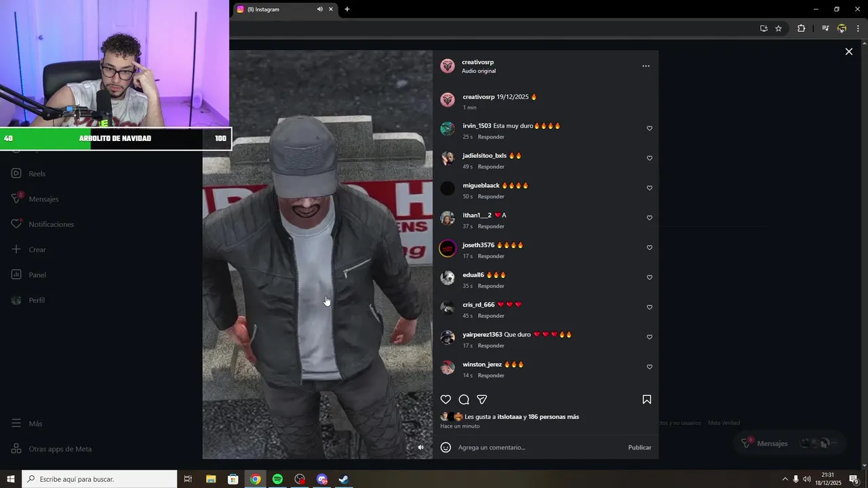This screenshot has width=868, height=488.
Task: Mute the Instagram tab audio icon
Action: 319,9
